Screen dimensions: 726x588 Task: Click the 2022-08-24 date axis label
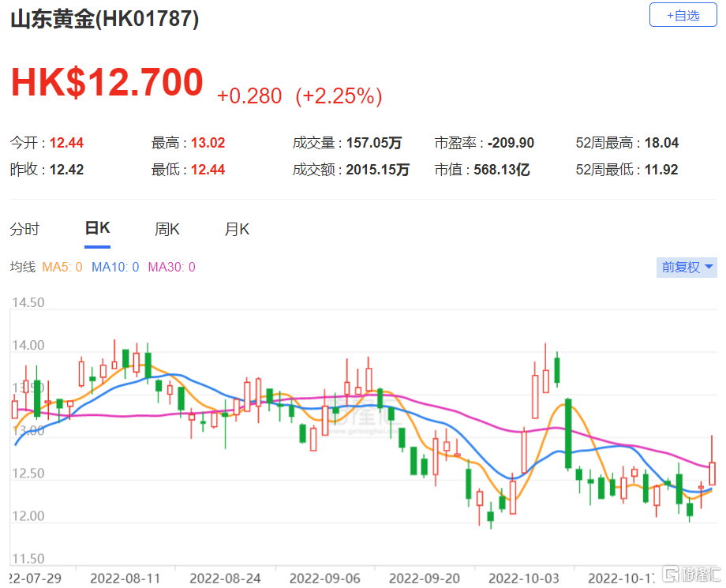pyautogui.click(x=225, y=579)
